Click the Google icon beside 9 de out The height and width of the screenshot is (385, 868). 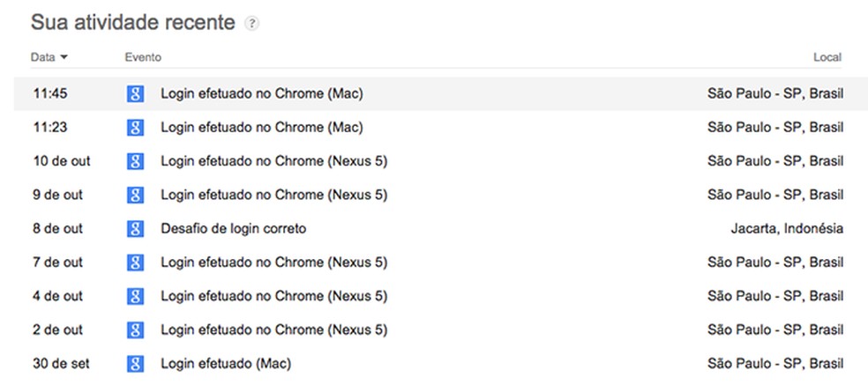[x=135, y=195]
